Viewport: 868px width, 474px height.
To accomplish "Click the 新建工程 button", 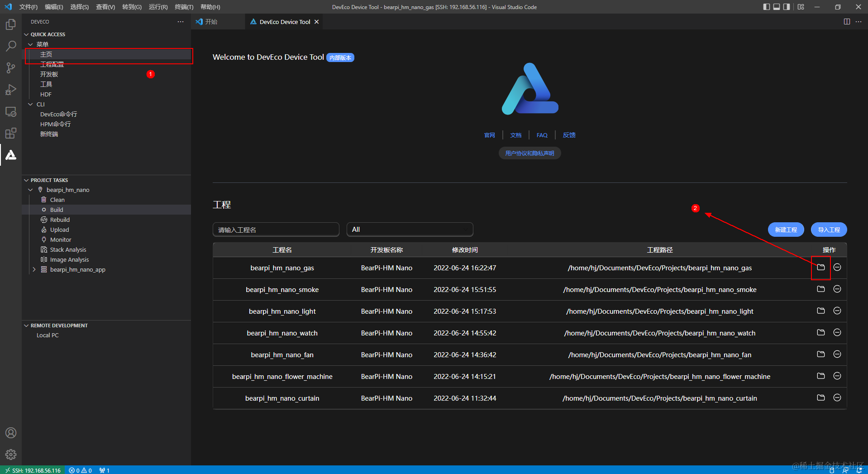I will point(786,230).
